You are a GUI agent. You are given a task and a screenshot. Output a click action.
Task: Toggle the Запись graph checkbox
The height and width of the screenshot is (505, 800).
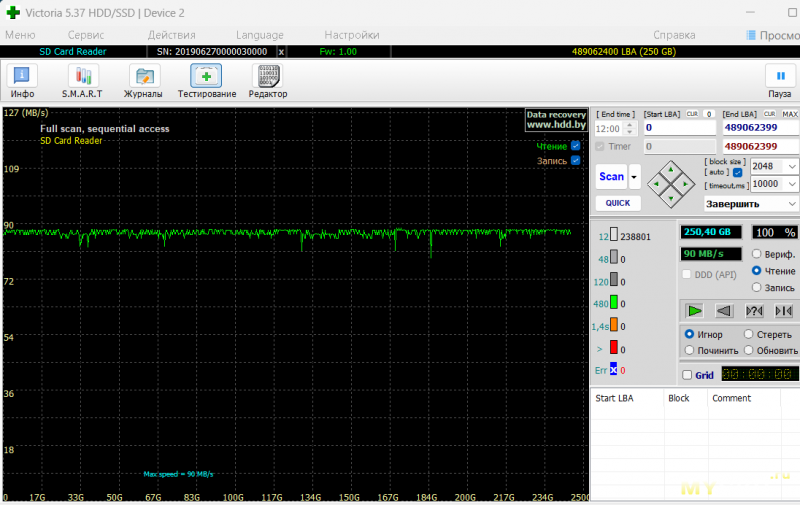(576, 160)
